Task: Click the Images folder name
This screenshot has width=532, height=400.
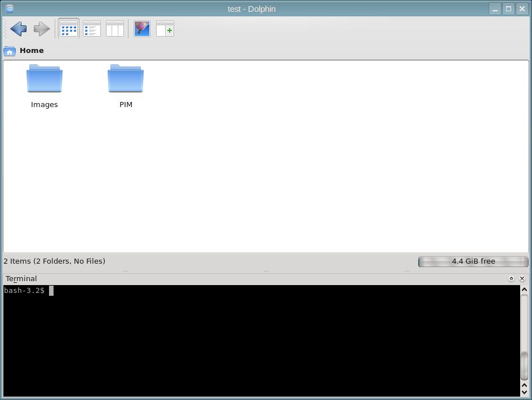Action: pos(45,104)
